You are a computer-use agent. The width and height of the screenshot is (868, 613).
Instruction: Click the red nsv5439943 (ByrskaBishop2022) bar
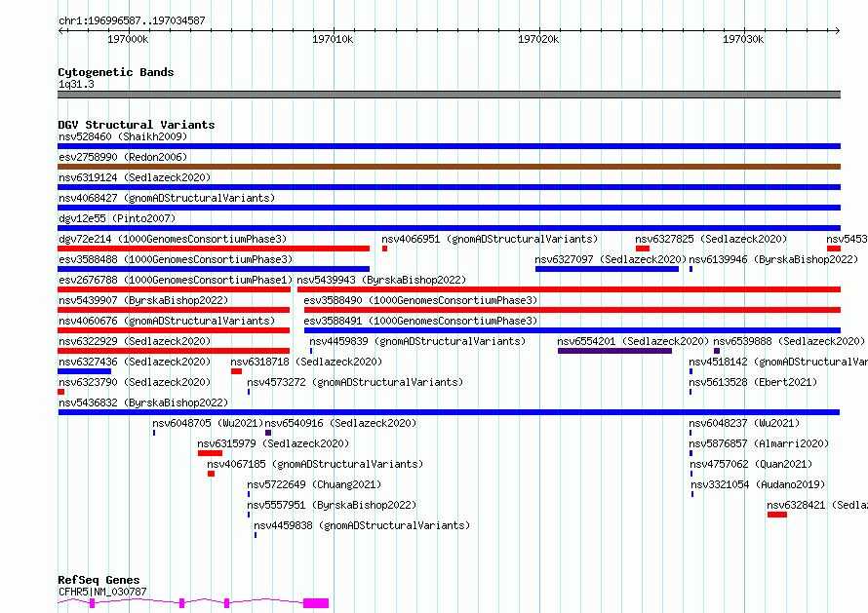click(x=569, y=289)
